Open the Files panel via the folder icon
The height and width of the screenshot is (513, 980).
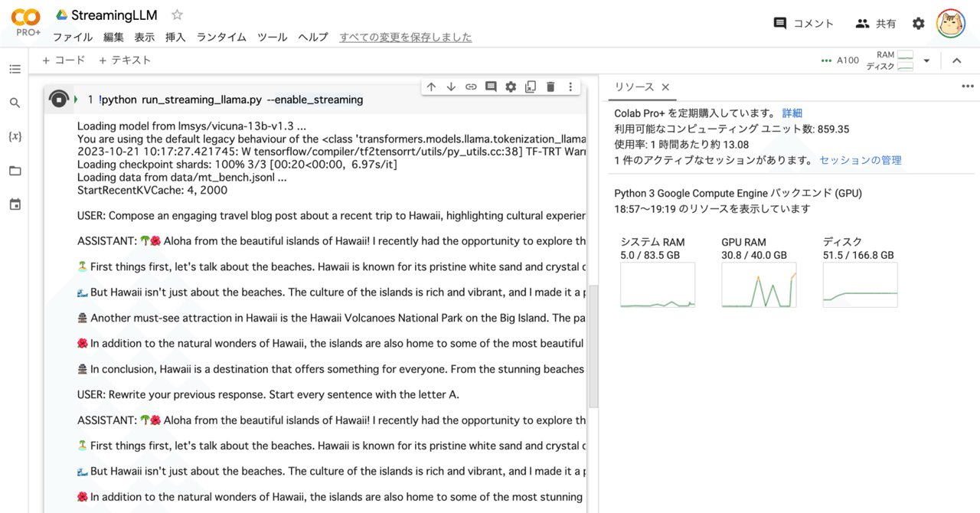pyautogui.click(x=14, y=170)
